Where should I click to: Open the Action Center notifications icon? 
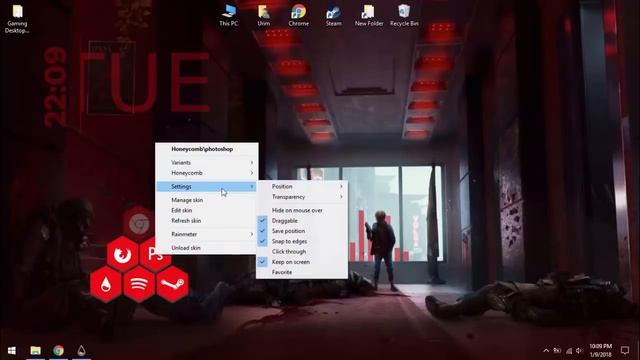(625, 351)
